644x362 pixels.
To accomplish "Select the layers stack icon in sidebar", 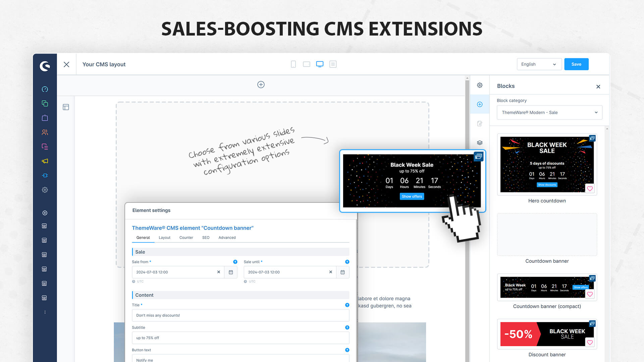I will (480, 142).
